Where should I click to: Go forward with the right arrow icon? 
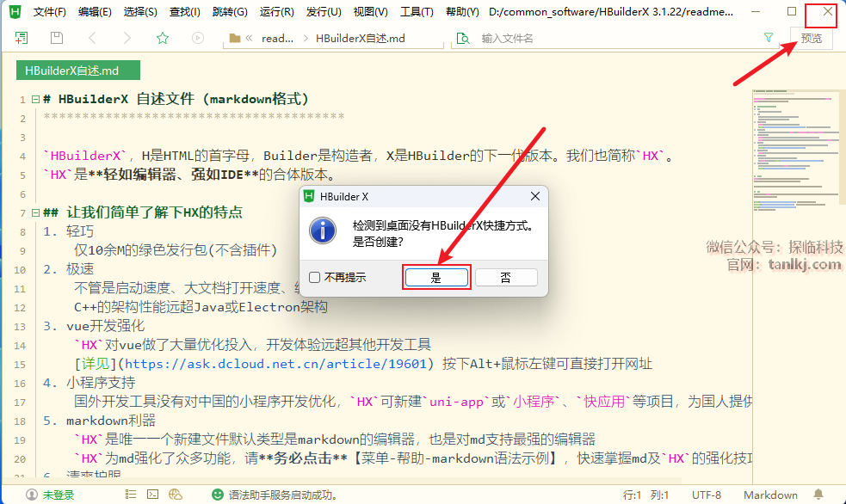point(127,38)
